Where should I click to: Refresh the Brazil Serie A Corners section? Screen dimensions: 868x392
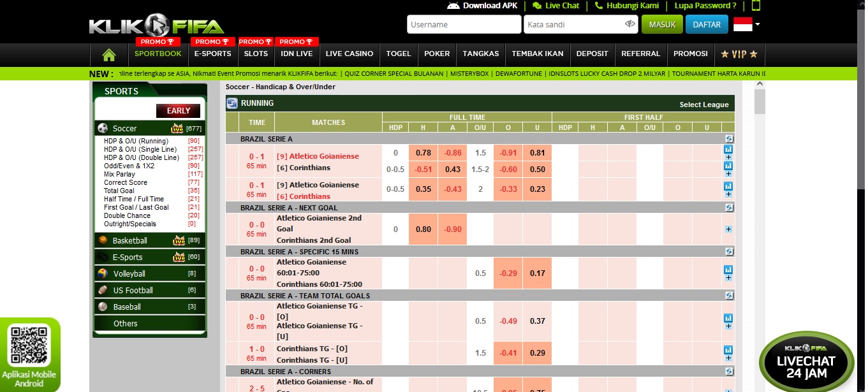[x=729, y=372]
